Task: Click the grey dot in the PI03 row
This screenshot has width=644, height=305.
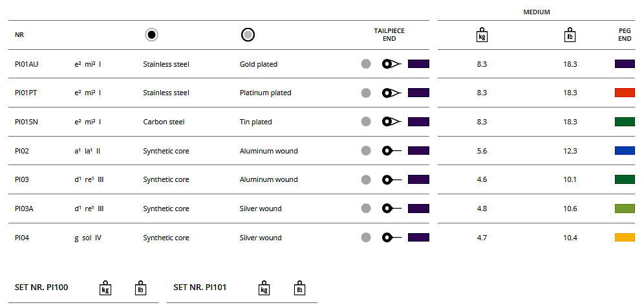Action: [366, 179]
